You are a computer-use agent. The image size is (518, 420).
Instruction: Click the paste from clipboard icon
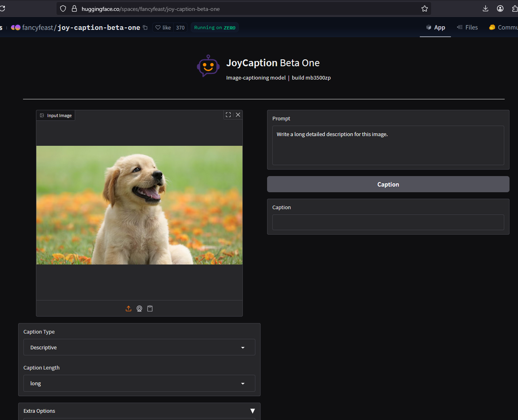(150, 309)
